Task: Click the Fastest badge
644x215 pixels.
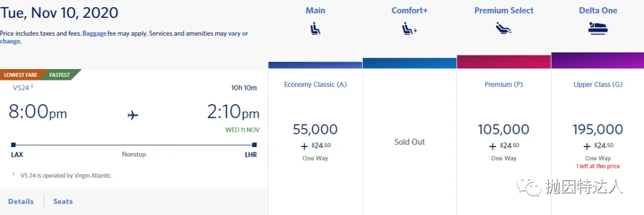Action: 60,75
